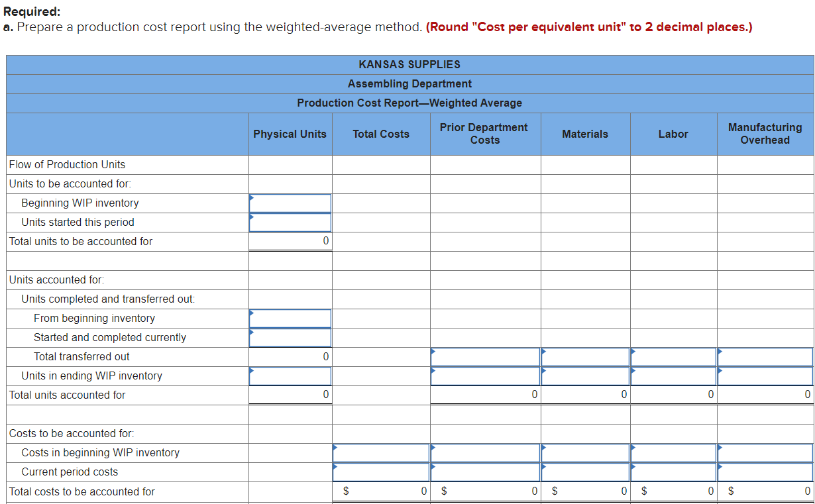Click the 'Units accounted for:' label

coord(56,279)
